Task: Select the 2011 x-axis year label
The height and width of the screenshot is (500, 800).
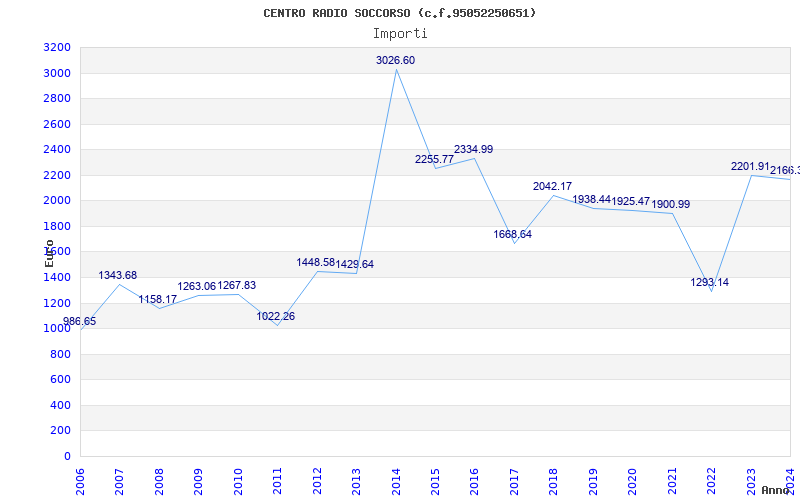Action: [278, 482]
